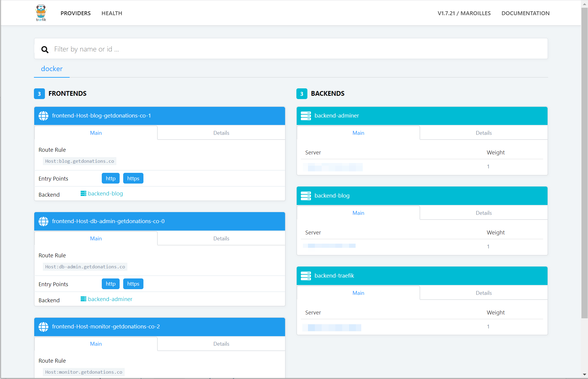Click the frontend-Host-db-admin-getdonations-co-0 title
This screenshot has height=379, width=588.
(108, 221)
